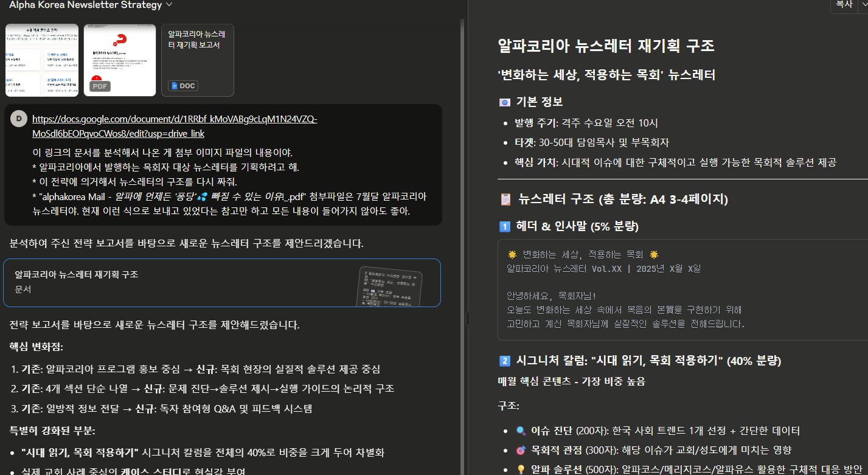Image resolution: width=868 pixels, height=475 pixels.
Task: Click the second numbered item about 4개 섹션
Action: (x=207, y=389)
